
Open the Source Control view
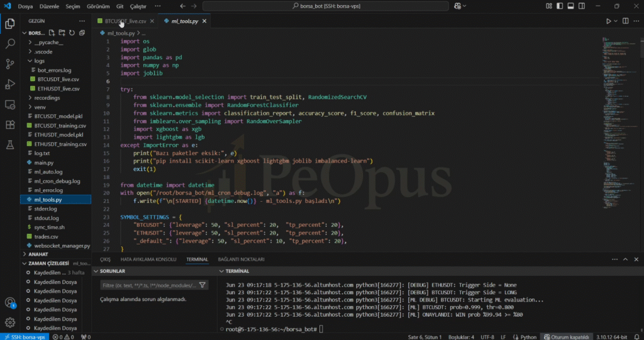tap(10, 64)
